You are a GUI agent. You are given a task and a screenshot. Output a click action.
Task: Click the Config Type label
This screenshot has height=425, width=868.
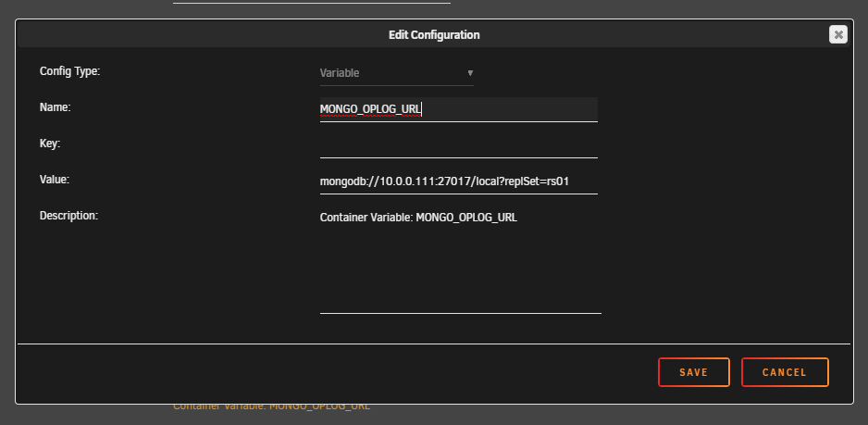point(69,71)
